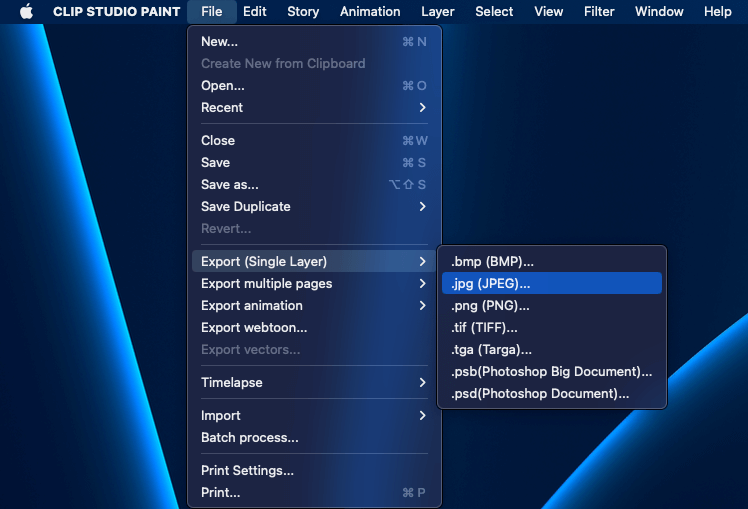Open the View menu
Screen dimensions: 748x509
[x=549, y=11]
